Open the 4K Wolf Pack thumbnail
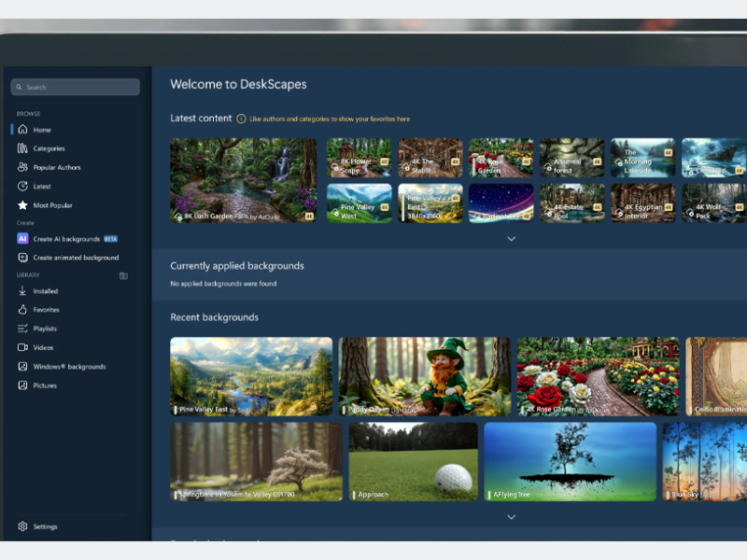Viewport: 747px width, 560px height. click(x=714, y=203)
